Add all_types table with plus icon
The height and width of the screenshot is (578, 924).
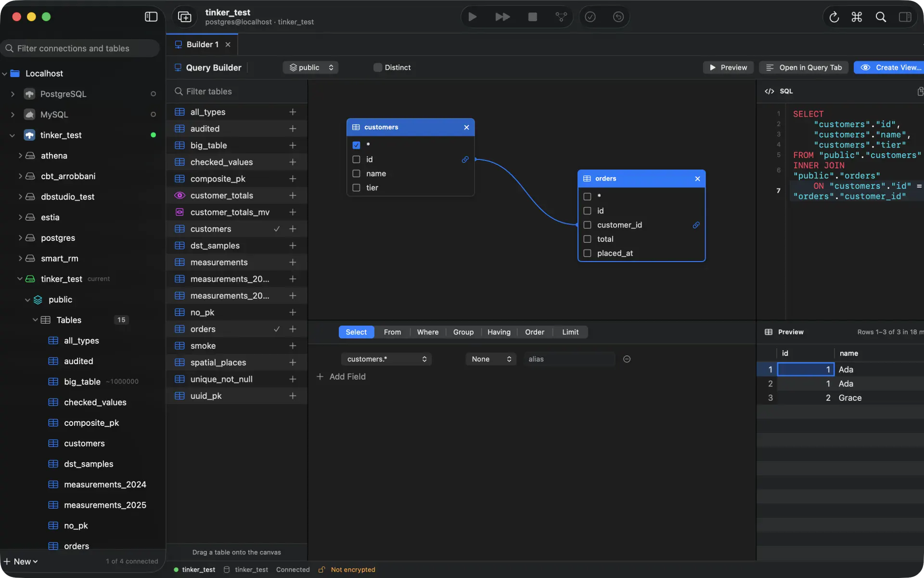[x=292, y=112]
